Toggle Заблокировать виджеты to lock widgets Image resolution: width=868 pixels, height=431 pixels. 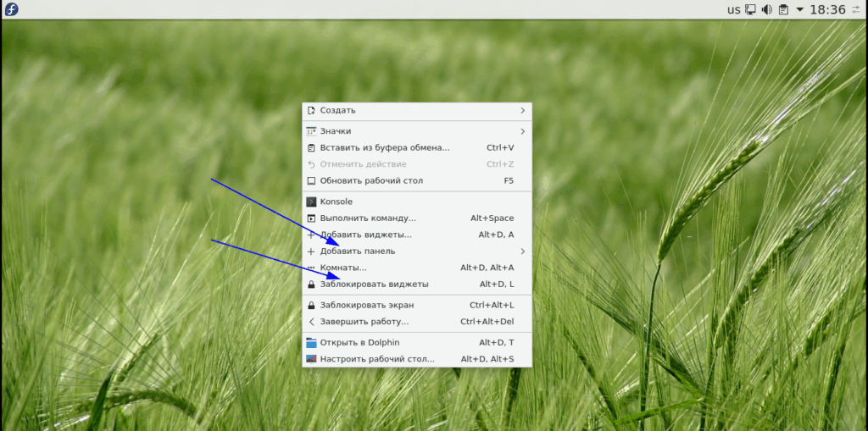point(374,285)
